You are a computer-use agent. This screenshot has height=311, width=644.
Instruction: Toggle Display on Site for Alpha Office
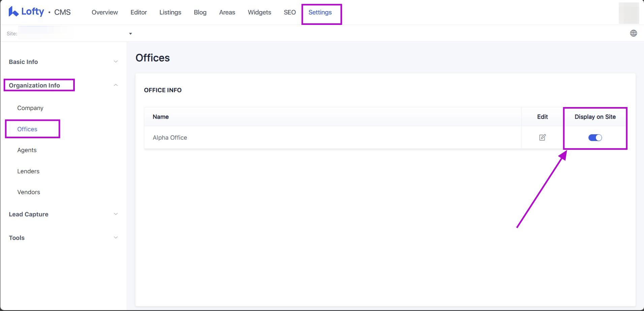595,138
